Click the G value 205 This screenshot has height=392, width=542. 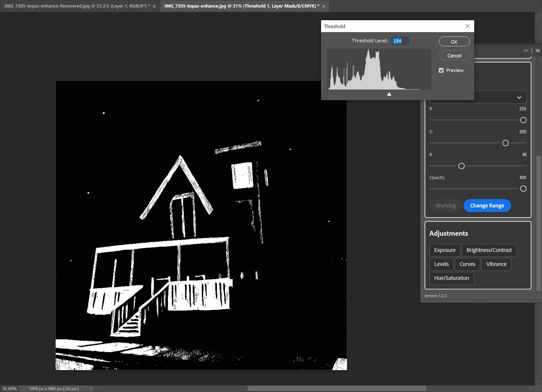pyautogui.click(x=523, y=132)
